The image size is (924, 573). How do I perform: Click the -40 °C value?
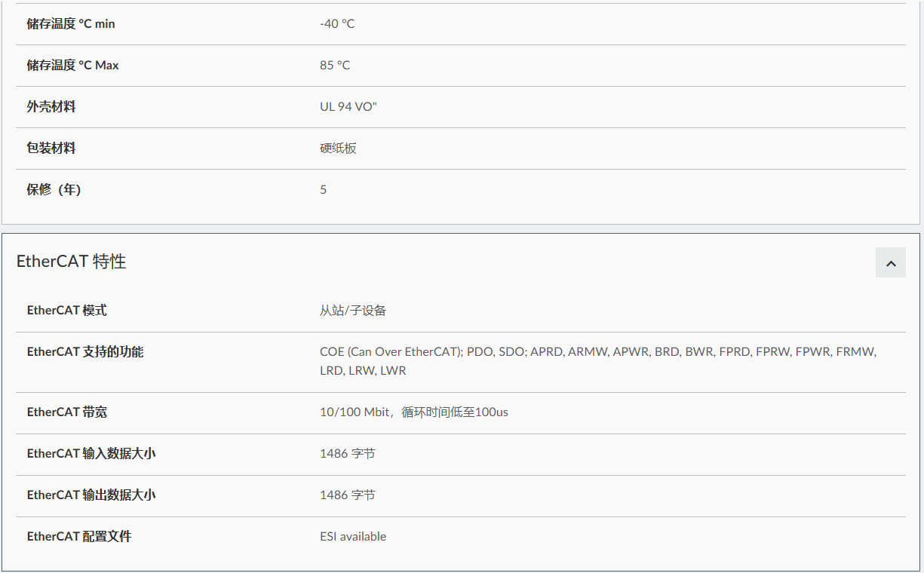coord(337,24)
